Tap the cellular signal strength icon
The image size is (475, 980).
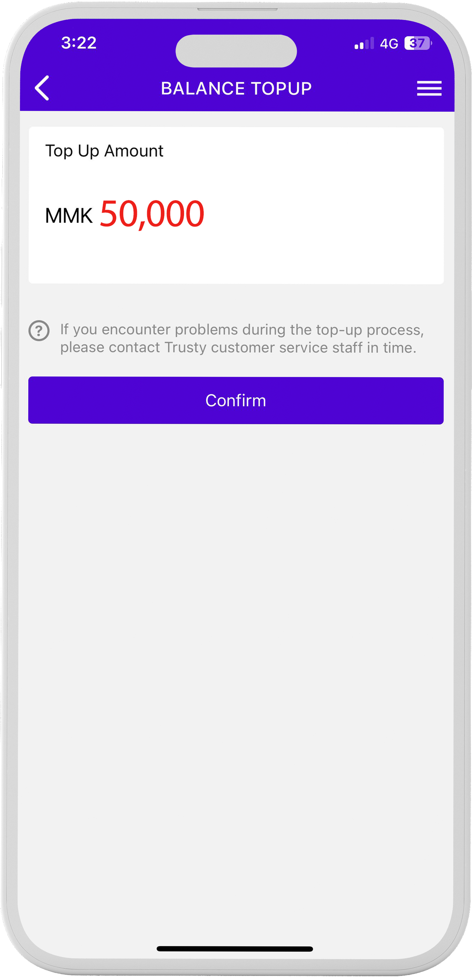[364, 43]
